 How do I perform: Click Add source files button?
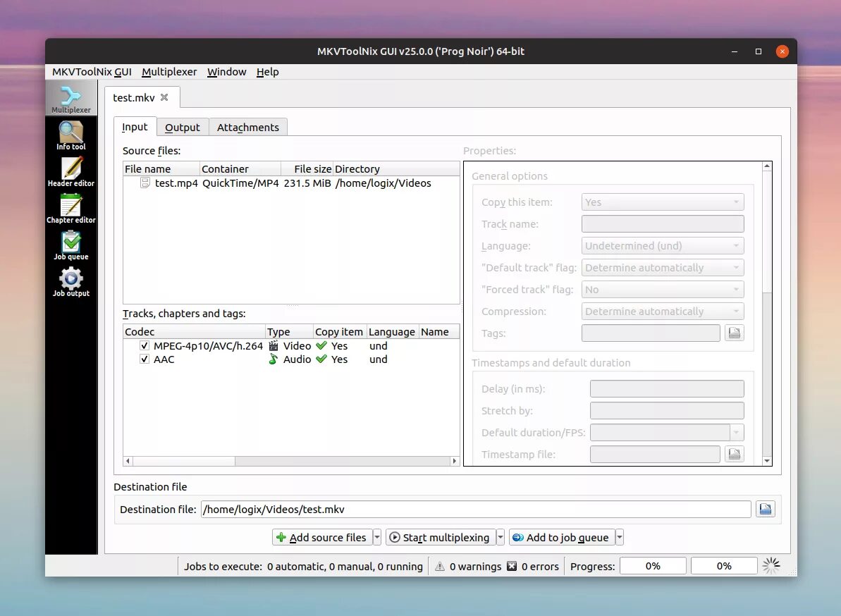pos(322,537)
